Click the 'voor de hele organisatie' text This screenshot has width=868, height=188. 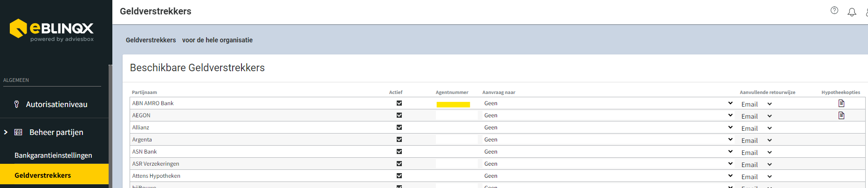pyautogui.click(x=217, y=40)
